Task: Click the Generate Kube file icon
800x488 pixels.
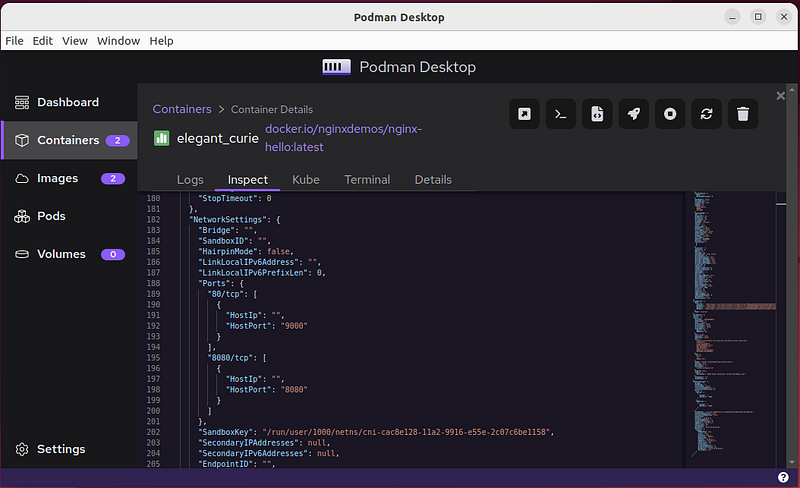Action: 597,114
